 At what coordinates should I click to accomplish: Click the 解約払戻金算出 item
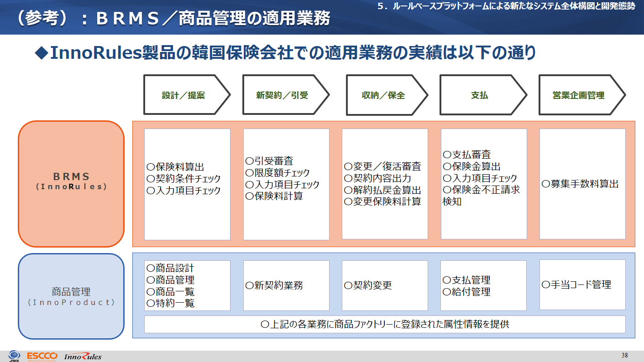[382, 190]
